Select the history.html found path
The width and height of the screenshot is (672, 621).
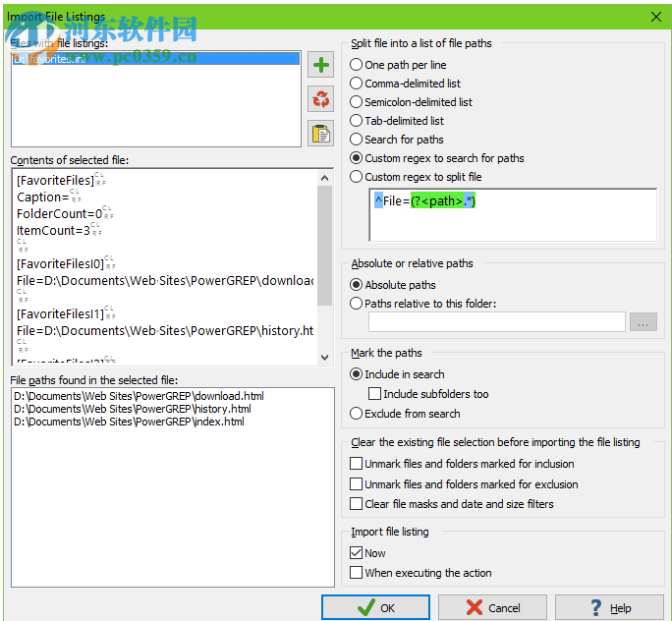[x=133, y=409]
